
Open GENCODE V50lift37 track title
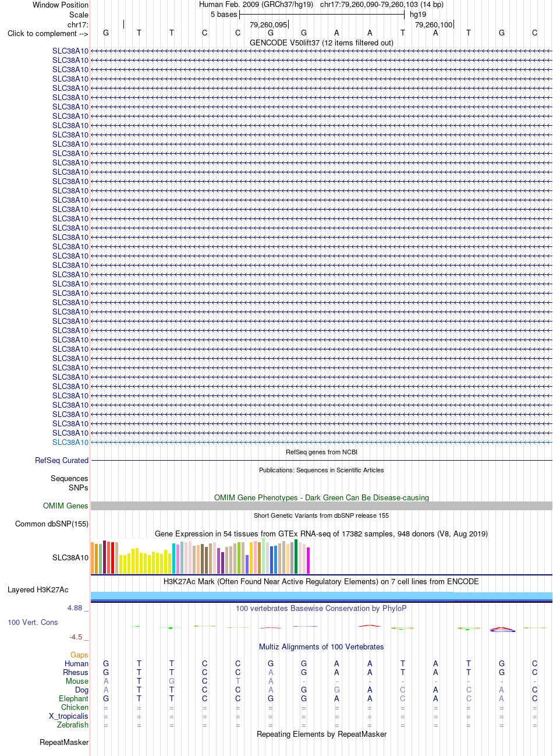pyautogui.click(x=321, y=43)
